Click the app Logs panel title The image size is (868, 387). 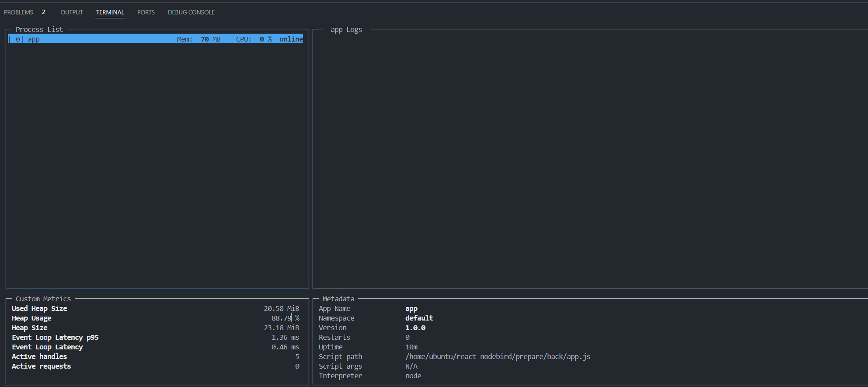[x=346, y=29]
